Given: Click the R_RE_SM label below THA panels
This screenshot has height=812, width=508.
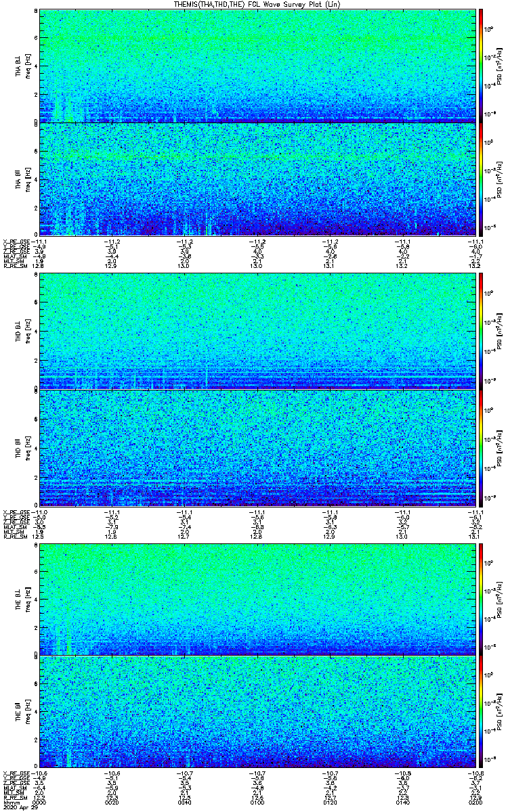Looking at the screenshot, I should (x=16, y=266).
